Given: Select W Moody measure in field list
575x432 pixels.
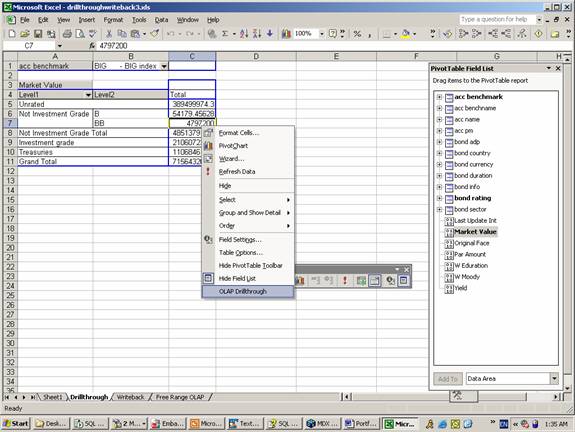Looking at the screenshot, I should (467, 277).
